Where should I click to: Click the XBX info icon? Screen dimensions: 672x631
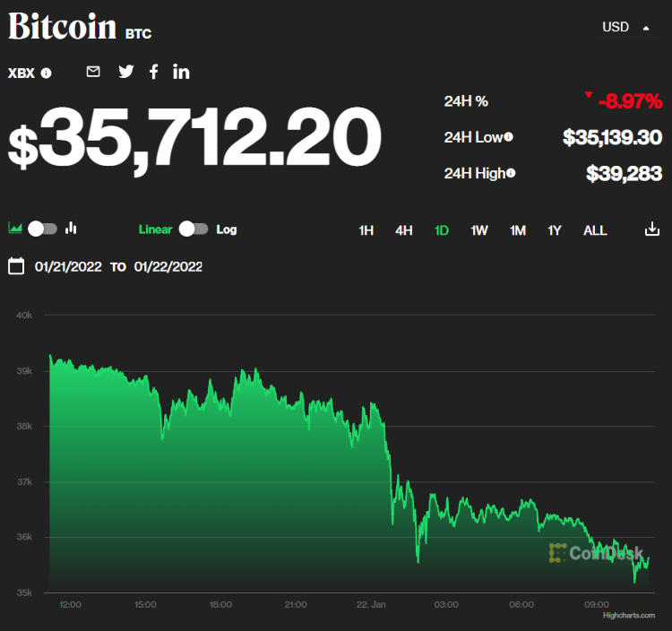(47, 73)
